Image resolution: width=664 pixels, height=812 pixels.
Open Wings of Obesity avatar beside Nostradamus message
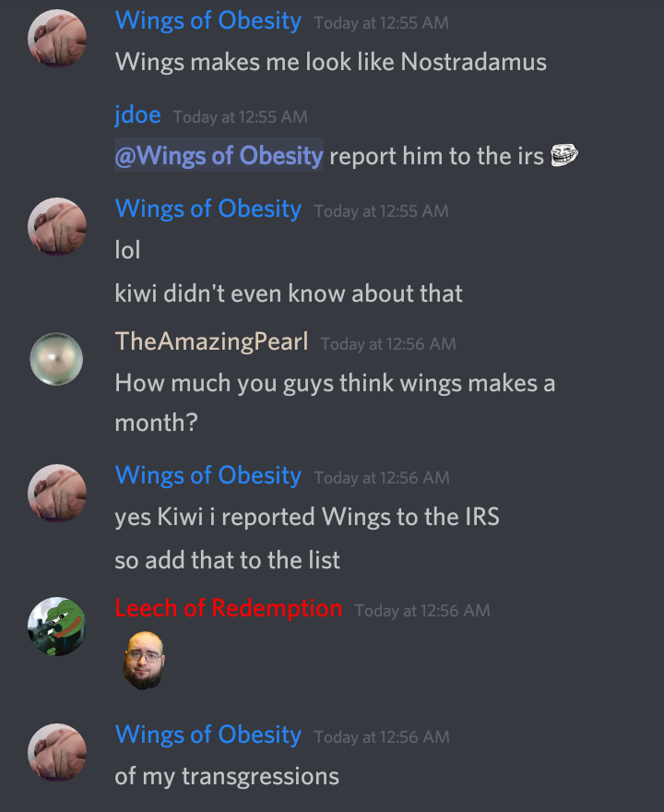[x=56, y=39]
